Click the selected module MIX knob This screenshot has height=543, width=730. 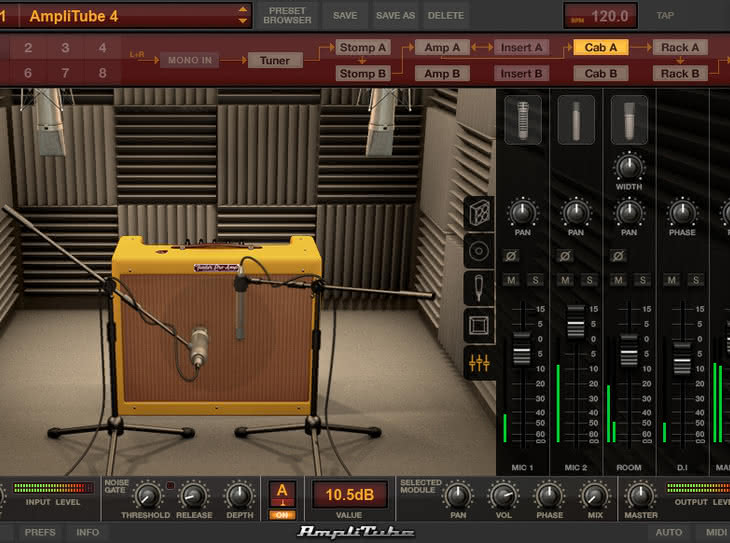click(x=595, y=496)
